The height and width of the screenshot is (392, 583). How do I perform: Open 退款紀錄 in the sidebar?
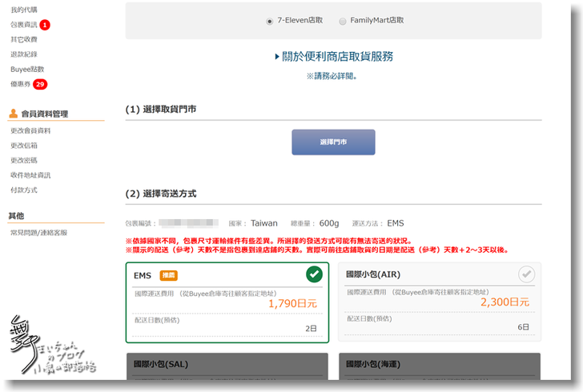(24, 54)
